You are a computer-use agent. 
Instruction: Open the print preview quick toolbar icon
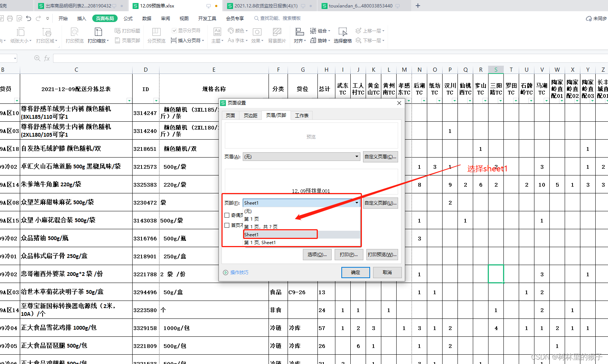tap(19, 18)
